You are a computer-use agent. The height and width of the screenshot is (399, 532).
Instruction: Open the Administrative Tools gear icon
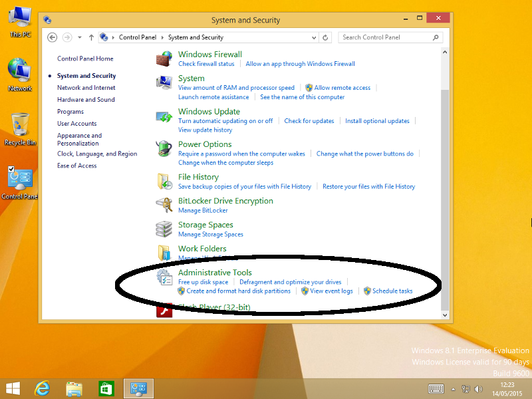tap(164, 277)
